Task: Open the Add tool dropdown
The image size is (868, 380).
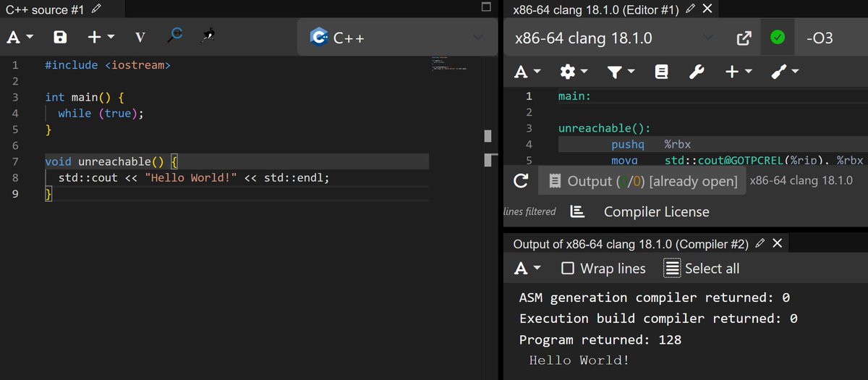Action: tap(786, 72)
